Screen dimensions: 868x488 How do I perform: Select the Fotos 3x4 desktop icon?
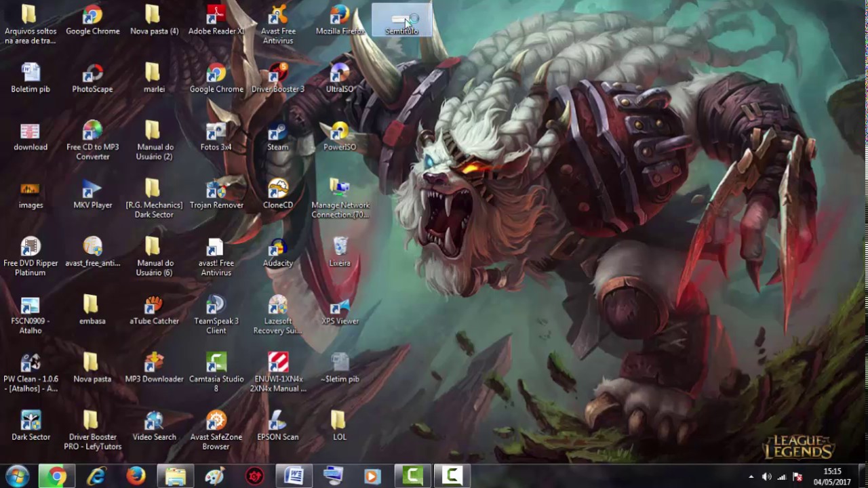click(x=216, y=136)
